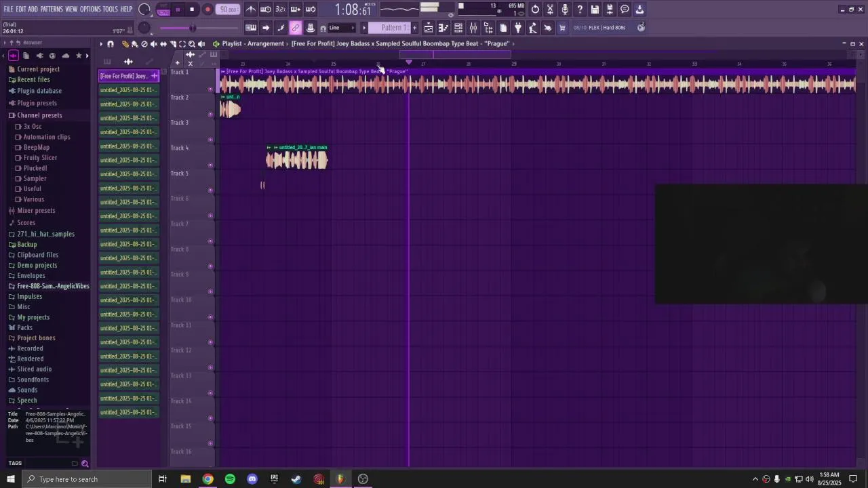Mute Track 1 via its dot
The height and width of the screenshot is (488, 868).
[210, 89]
